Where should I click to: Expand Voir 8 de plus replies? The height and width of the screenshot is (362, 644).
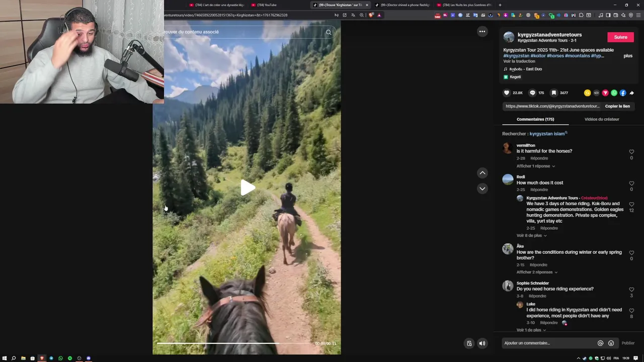click(531, 235)
